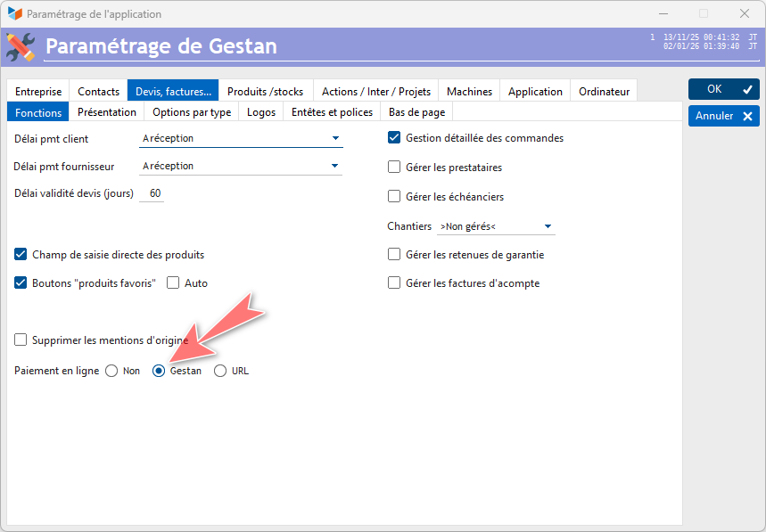
Task: Open the Chantiers dropdown list
Action: pyautogui.click(x=548, y=226)
